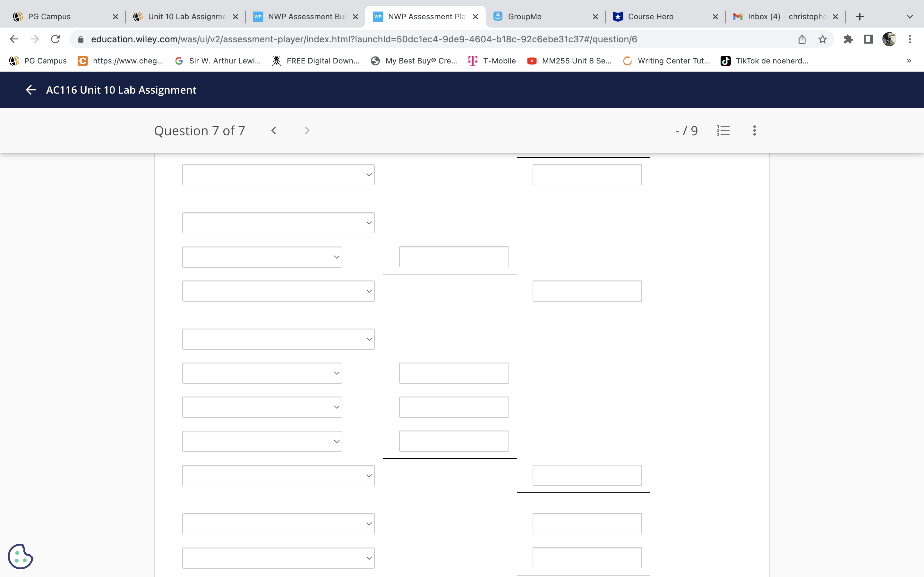Go to previous question chevron
Viewport: 924px width, 577px height.
[274, 130]
